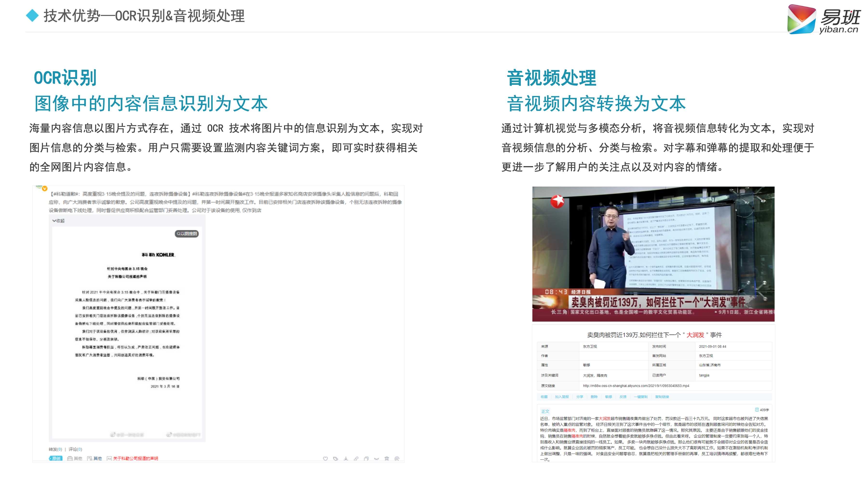
Task: Open the original mp4 URL link
Action: coord(636,386)
